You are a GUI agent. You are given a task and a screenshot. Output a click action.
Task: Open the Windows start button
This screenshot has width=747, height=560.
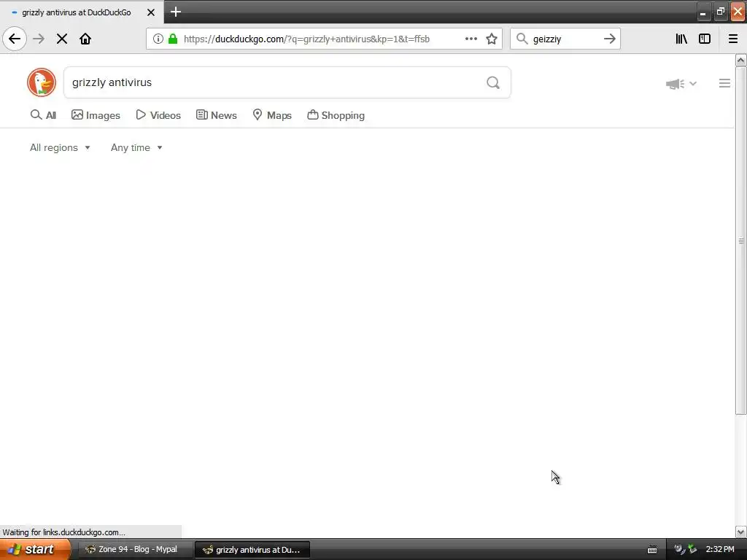click(35, 549)
